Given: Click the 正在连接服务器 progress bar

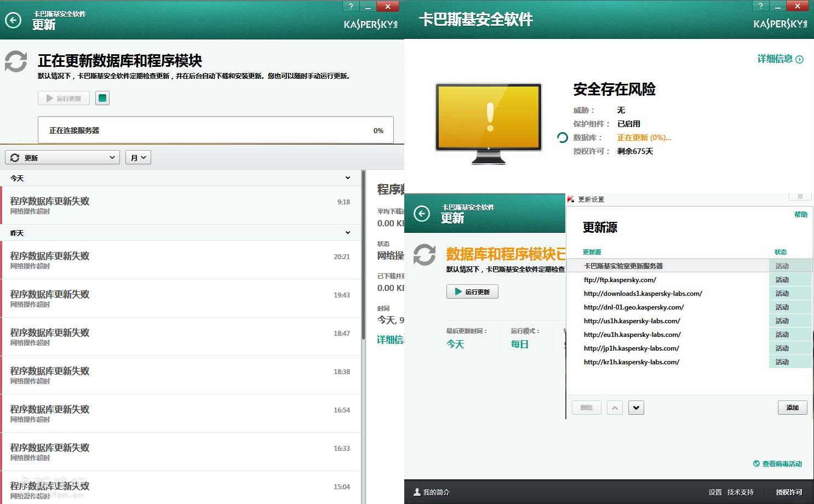Looking at the screenshot, I should pos(216,130).
